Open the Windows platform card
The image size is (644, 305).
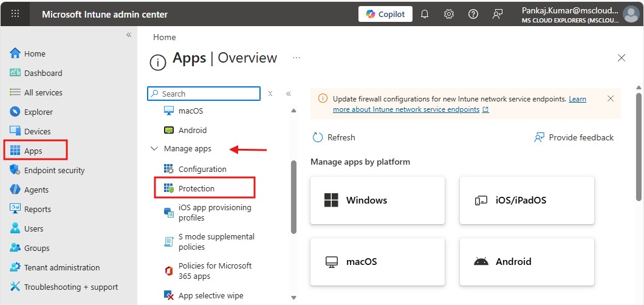377,200
